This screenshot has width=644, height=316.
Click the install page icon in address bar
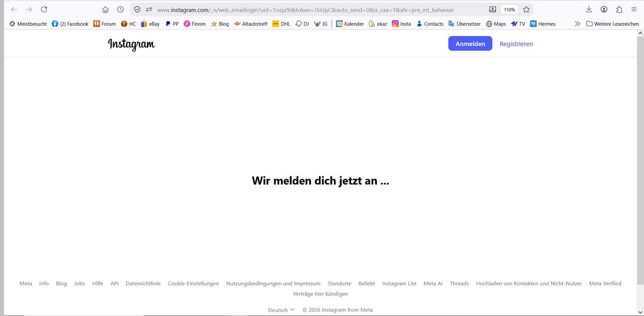click(x=493, y=9)
